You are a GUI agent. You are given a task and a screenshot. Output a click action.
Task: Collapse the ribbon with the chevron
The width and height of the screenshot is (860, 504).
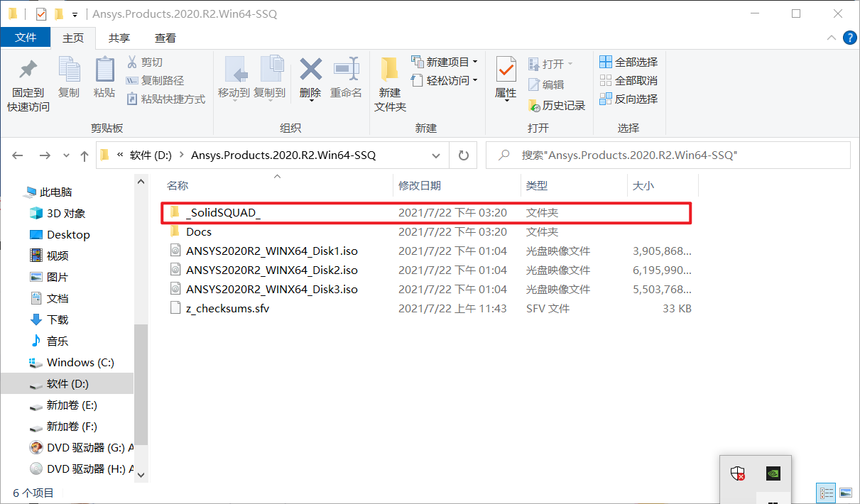pyautogui.click(x=832, y=38)
